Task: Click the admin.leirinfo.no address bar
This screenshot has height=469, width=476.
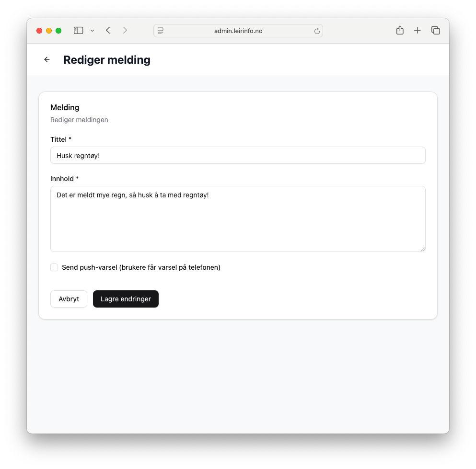Action: click(x=238, y=31)
